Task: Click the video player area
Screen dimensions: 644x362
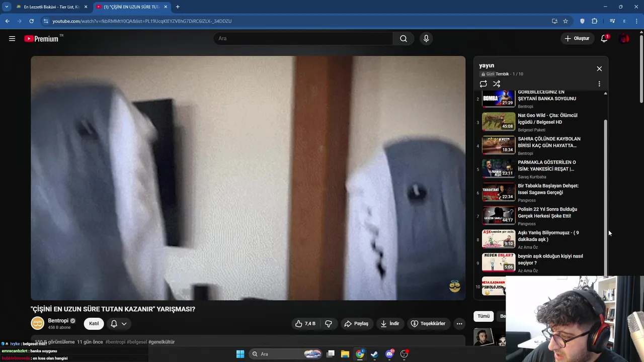Action: (248, 178)
